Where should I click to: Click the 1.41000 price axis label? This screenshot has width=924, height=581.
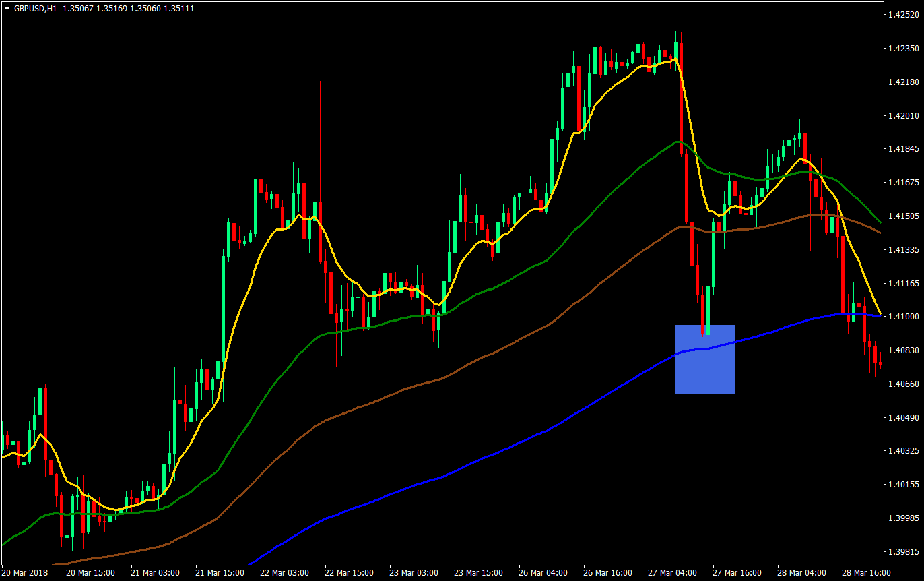tap(904, 317)
